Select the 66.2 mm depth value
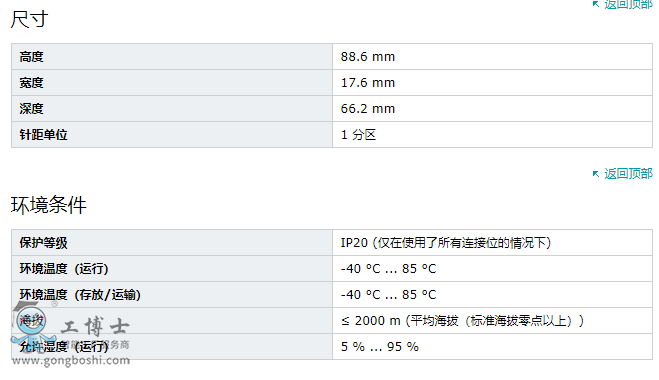This screenshot has height=380, width=659. [368, 109]
